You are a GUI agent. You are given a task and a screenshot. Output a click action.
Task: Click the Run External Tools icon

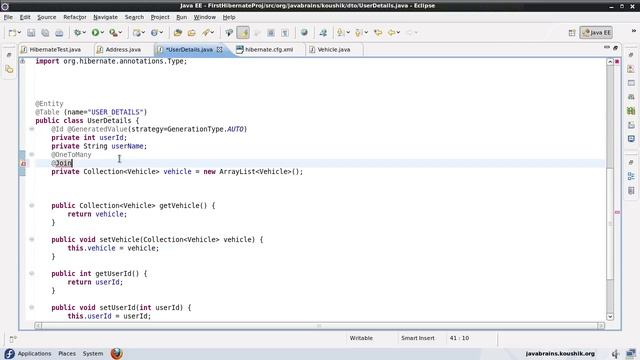pos(113,33)
